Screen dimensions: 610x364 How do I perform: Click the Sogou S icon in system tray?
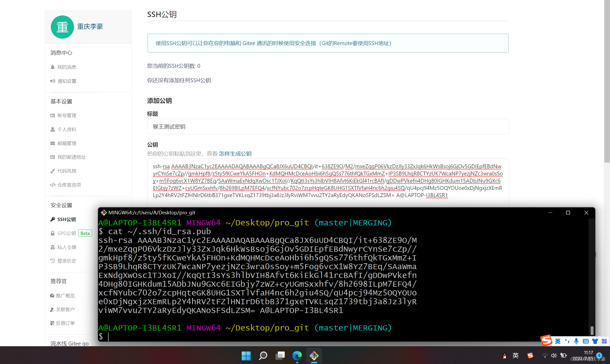(530, 355)
